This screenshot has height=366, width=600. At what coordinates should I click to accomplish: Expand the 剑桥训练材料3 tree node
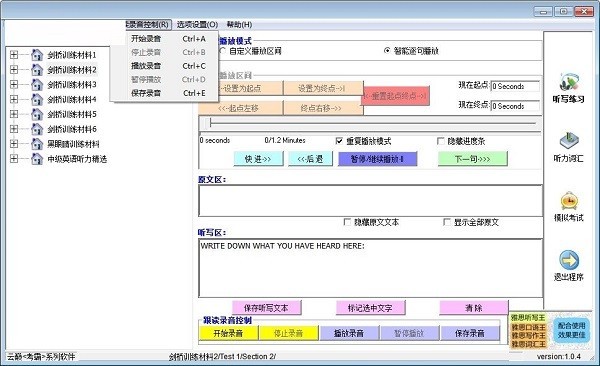(14, 84)
